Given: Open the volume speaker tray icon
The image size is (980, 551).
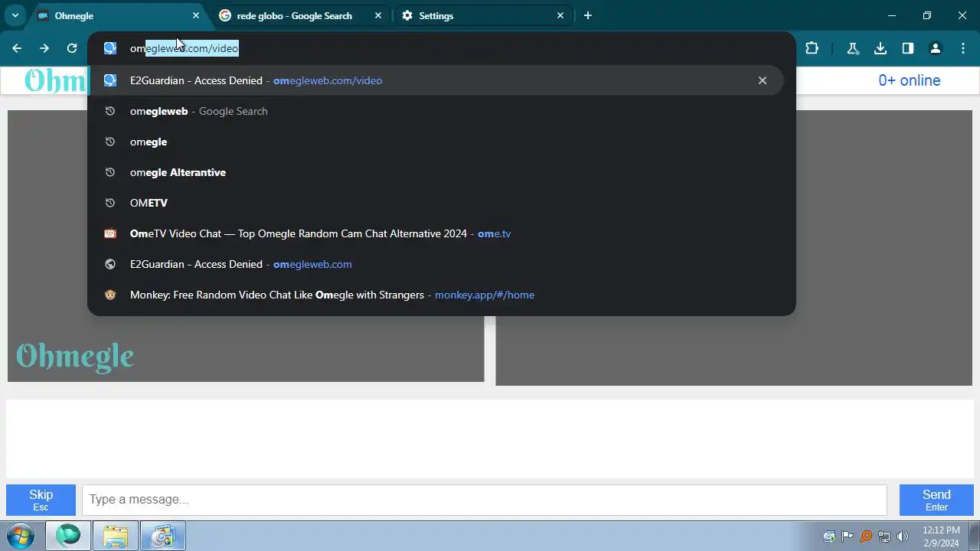Looking at the screenshot, I should [x=903, y=536].
